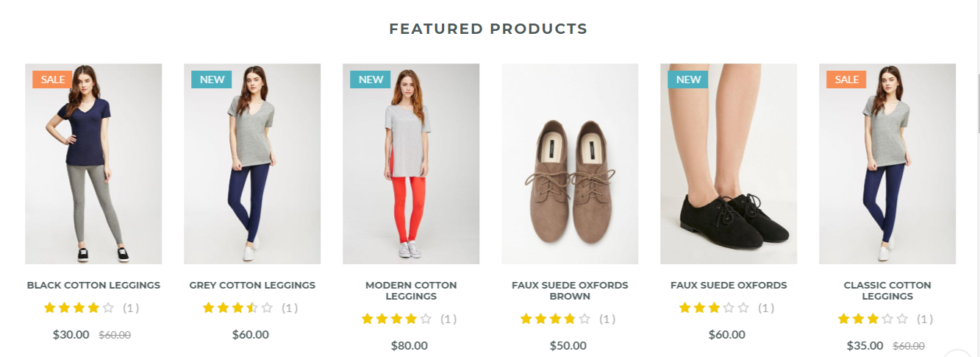This screenshot has height=357, width=980.
Task: Click the SALE badge on Classic Cotton Leggings
Action: (846, 79)
